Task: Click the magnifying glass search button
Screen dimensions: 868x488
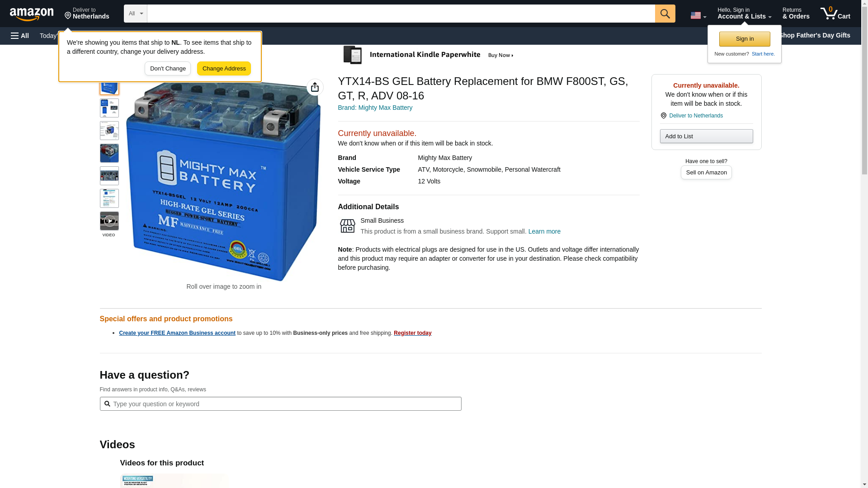Action: pos(665,14)
